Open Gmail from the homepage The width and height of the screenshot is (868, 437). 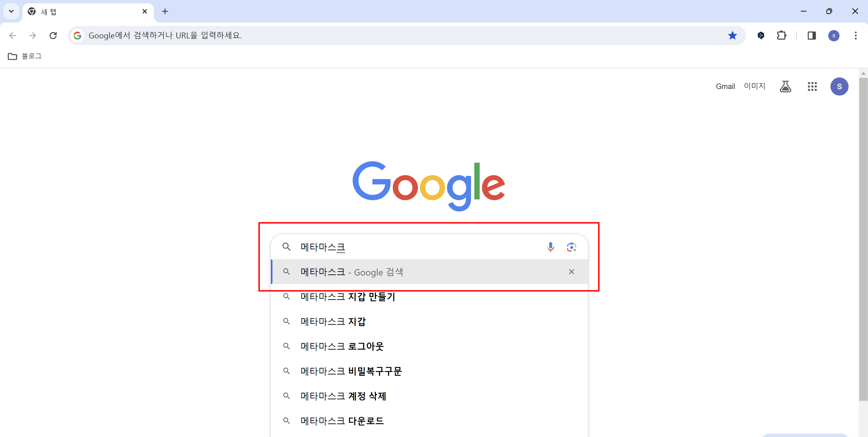click(725, 86)
